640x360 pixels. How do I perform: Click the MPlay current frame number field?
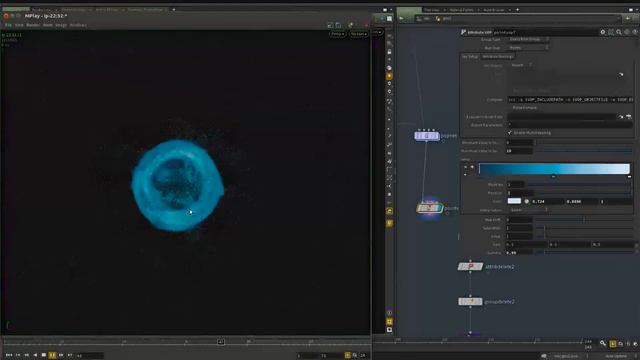pos(90,356)
